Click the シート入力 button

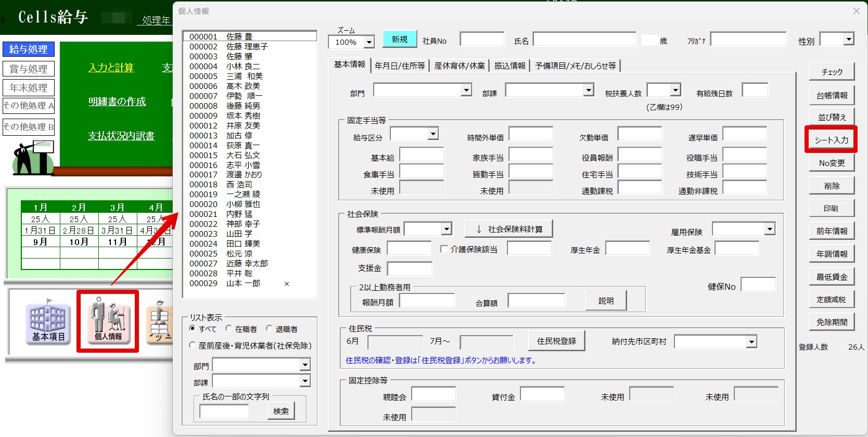tap(832, 140)
